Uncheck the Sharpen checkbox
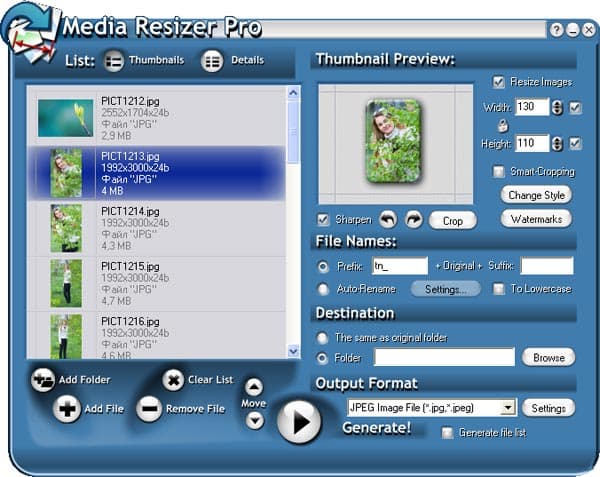 323,220
